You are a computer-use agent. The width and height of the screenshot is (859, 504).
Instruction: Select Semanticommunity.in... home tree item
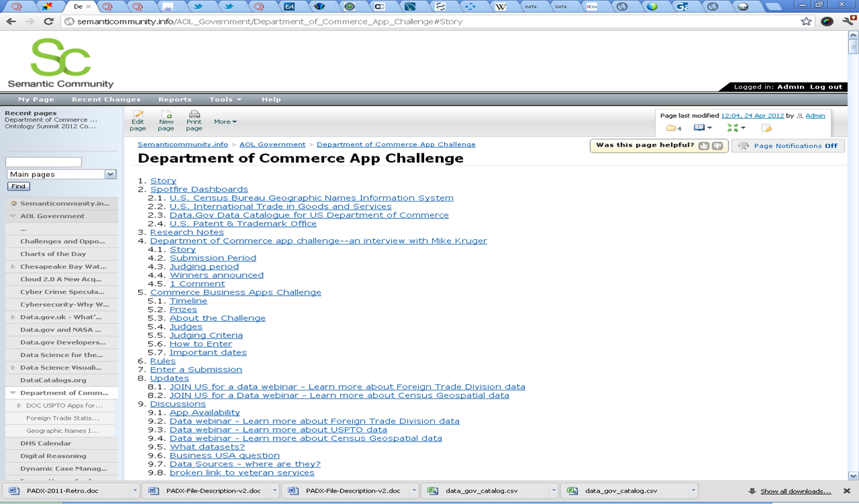[65, 204]
